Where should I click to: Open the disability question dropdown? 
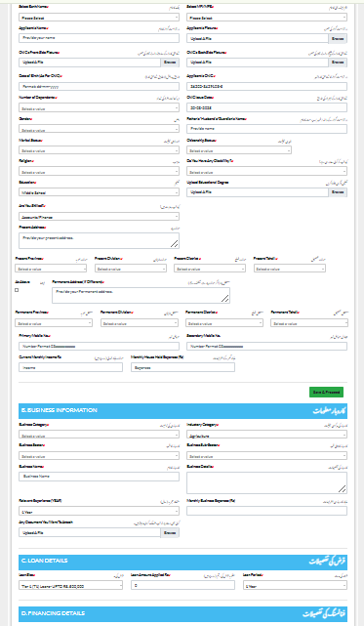266,171
